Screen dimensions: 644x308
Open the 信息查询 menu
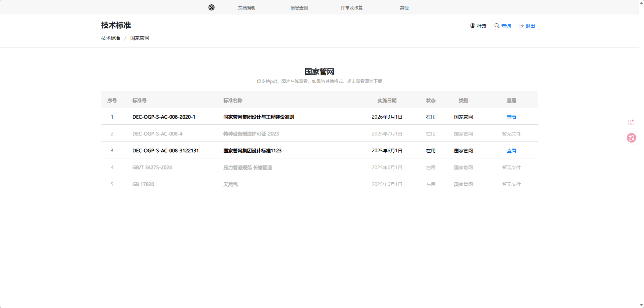click(x=299, y=8)
